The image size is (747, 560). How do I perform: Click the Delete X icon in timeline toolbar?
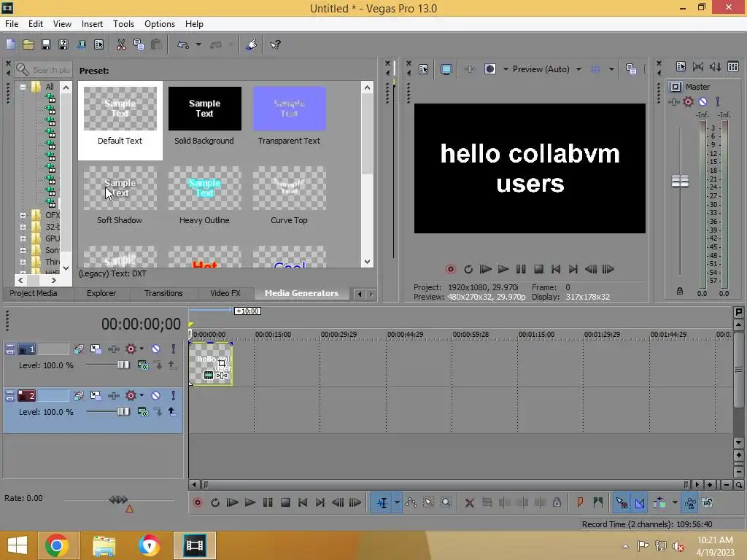point(469,502)
